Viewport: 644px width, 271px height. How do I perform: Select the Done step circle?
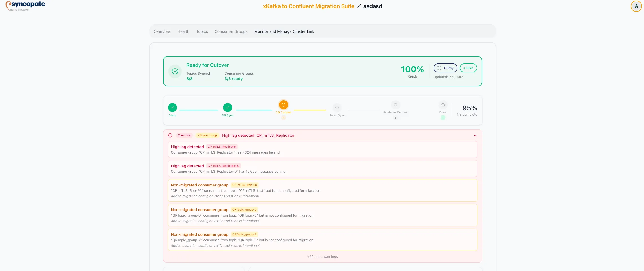(443, 105)
